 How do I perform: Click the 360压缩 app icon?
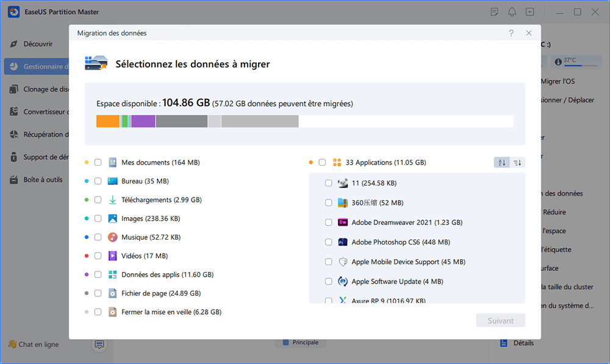342,202
